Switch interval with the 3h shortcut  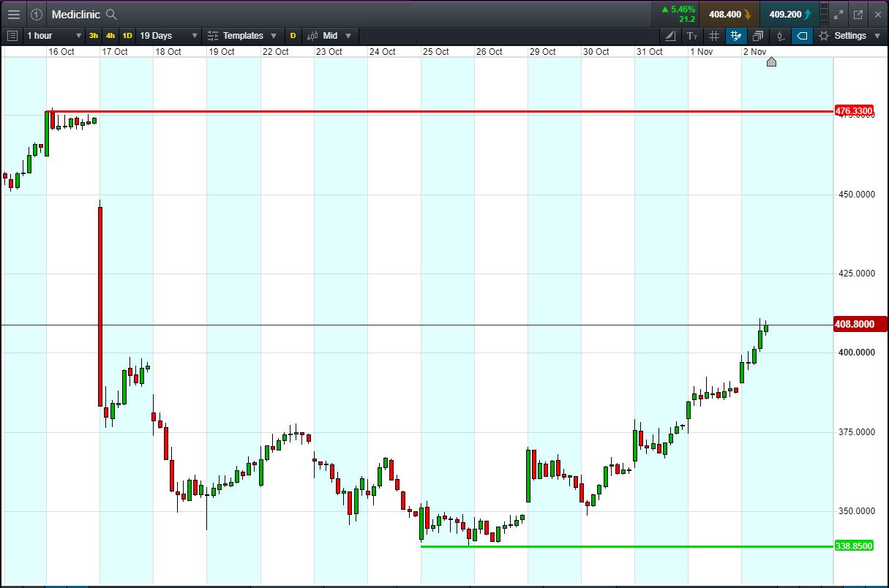click(x=94, y=35)
